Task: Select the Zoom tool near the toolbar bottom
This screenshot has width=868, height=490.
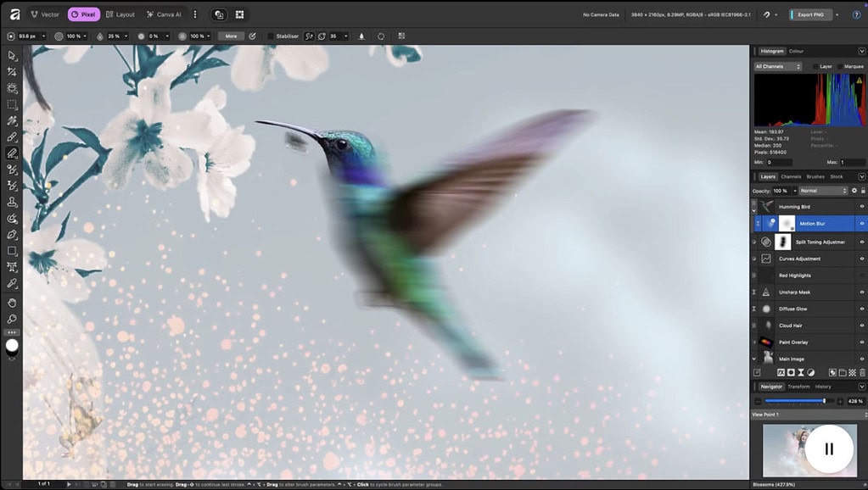Action: pos(11,319)
